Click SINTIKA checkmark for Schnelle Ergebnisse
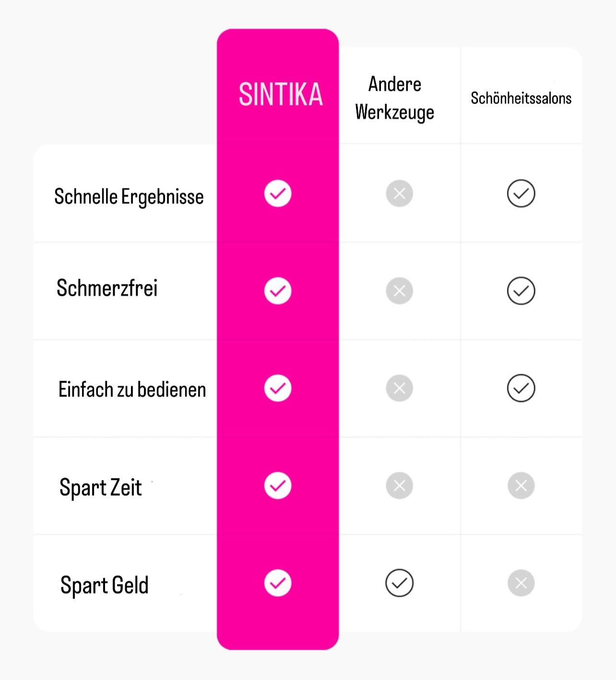This screenshot has width=616, height=680. 278,194
